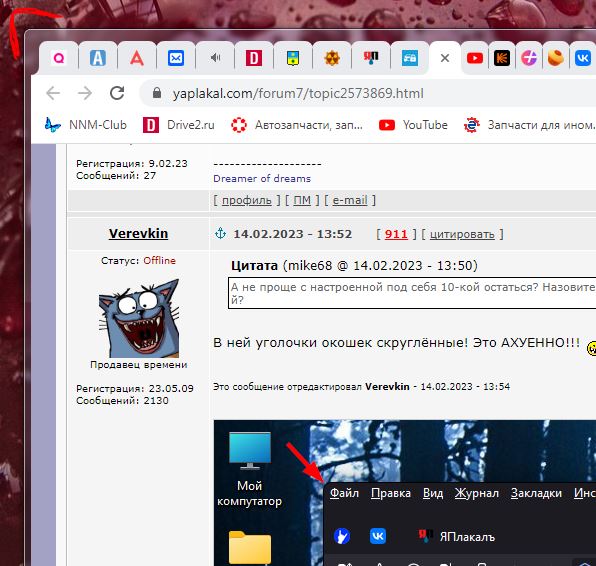Go back to the previous page

[x=53, y=93]
